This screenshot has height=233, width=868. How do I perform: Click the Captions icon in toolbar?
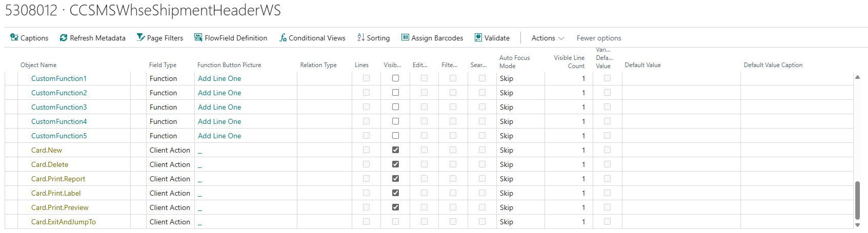coord(14,38)
